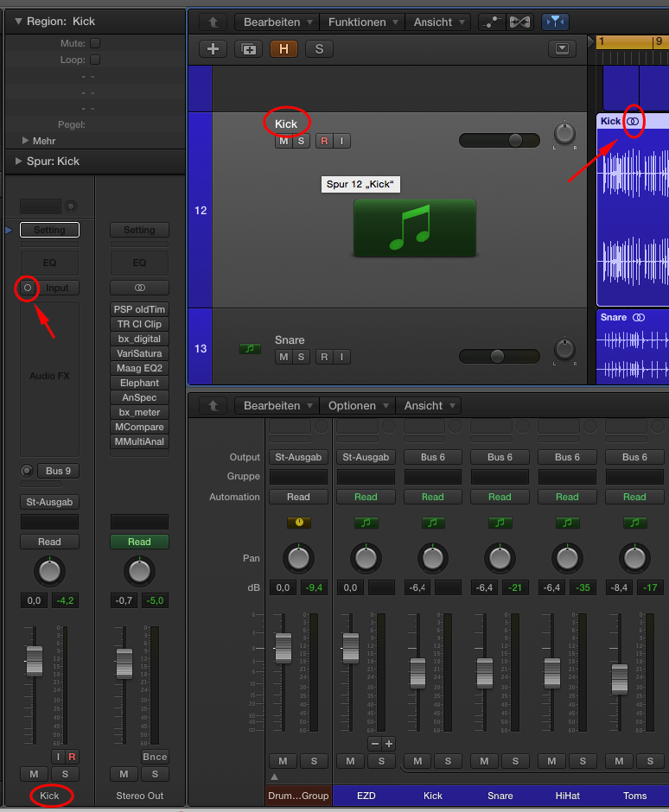Image resolution: width=669 pixels, height=812 pixels.
Task: Open the Elephant plugin slot
Action: [x=139, y=383]
